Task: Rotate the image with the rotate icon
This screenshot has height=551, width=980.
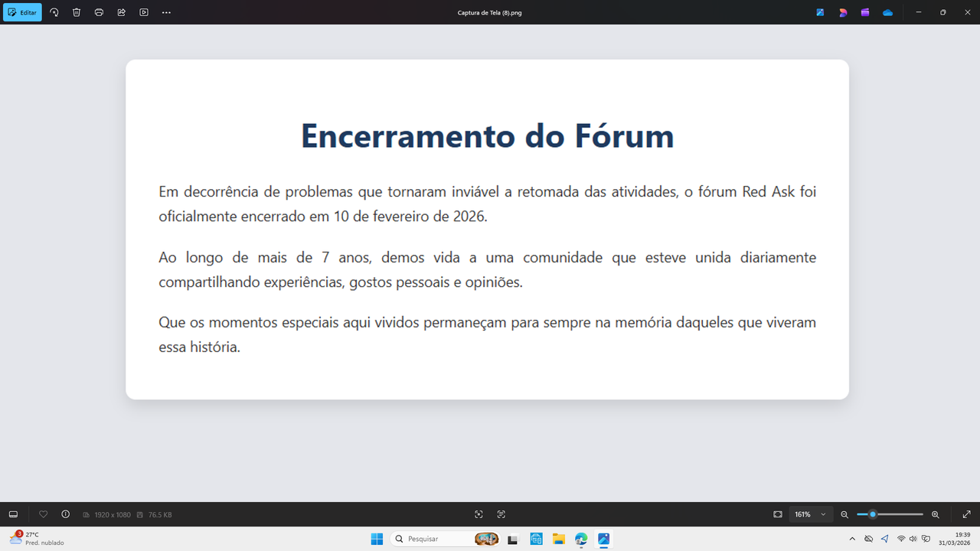Action: coord(54,12)
